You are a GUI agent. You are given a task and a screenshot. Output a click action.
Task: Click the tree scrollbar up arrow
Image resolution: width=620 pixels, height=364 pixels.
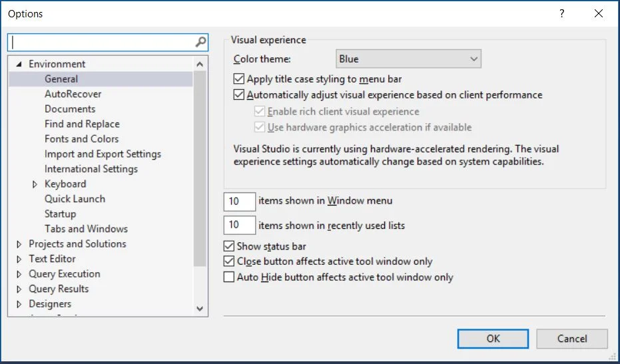click(x=200, y=64)
